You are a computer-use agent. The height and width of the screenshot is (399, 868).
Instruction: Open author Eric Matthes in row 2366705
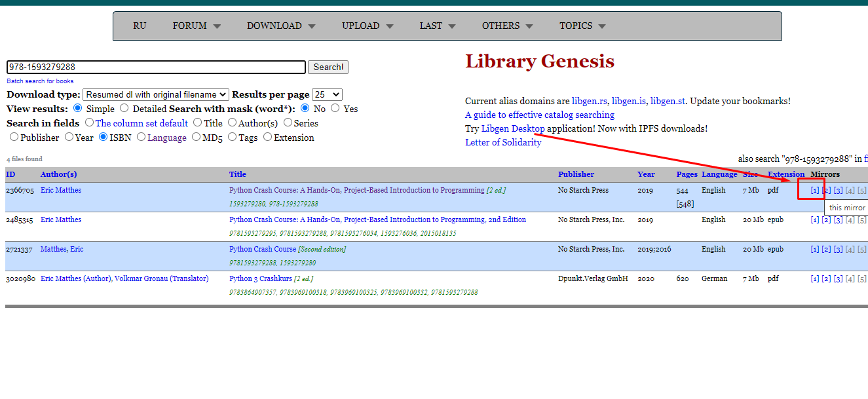pos(61,190)
